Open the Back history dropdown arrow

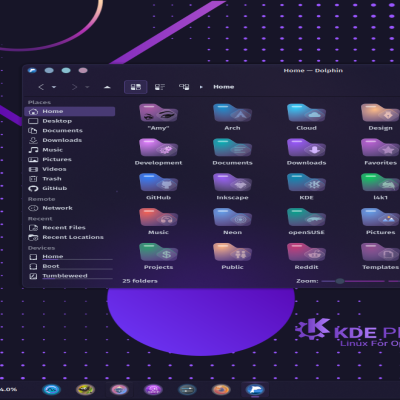tap(54, 87)
